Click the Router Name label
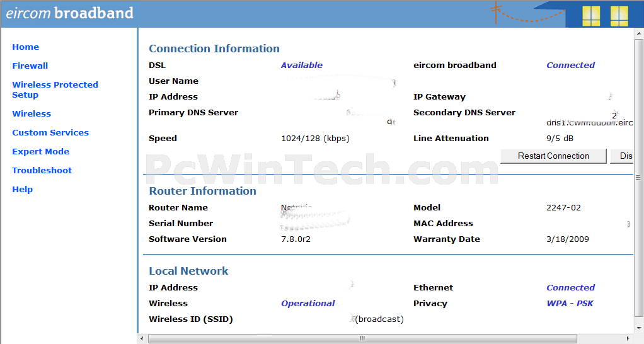The width and height of the screenshot is (644, 344). coord(178,208)
